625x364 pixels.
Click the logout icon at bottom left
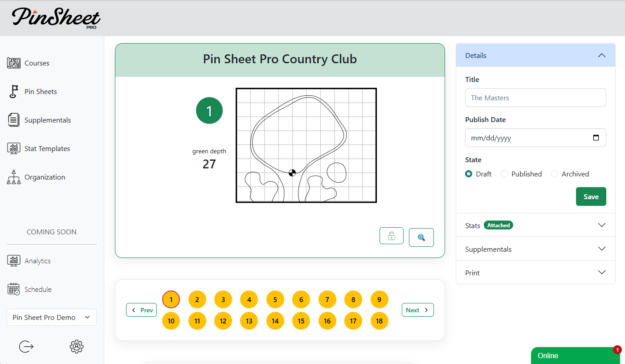tap(26, 347)
